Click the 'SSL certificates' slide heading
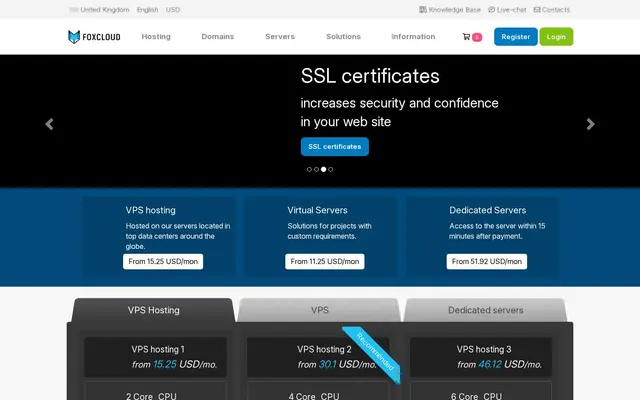 [x=370, y=76]
